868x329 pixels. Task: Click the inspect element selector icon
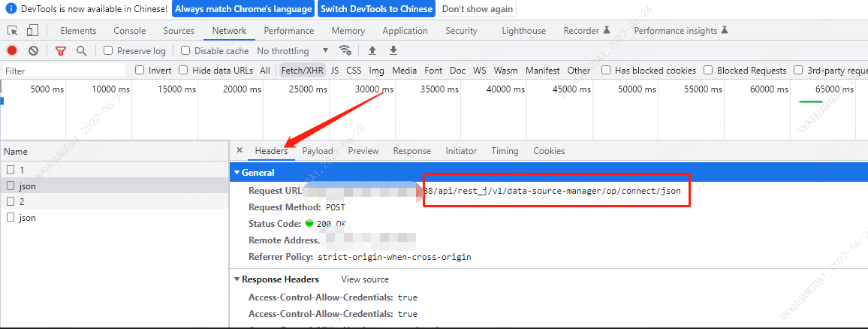tap(13, 31)
